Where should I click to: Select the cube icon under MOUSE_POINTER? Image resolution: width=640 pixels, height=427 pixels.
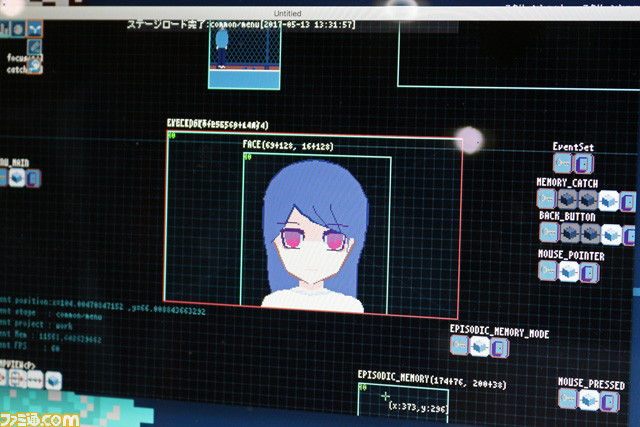tap(569, 271)
